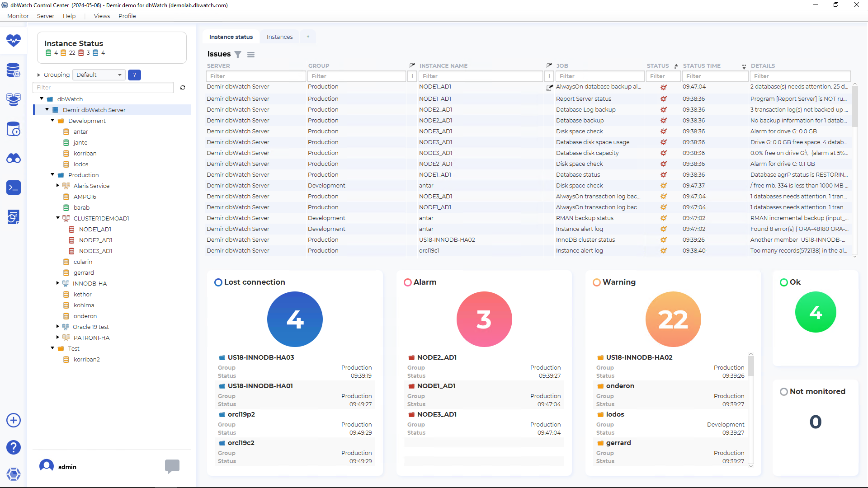Refresh the instance tree with refresh icon
This screenshot has height=488, width=868.
pos(183,87)
